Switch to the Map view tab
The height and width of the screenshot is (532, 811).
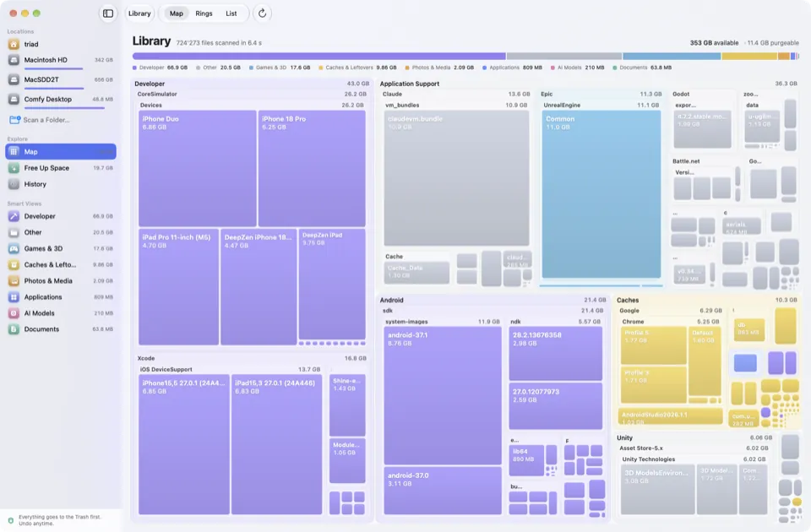click(177, 14)
